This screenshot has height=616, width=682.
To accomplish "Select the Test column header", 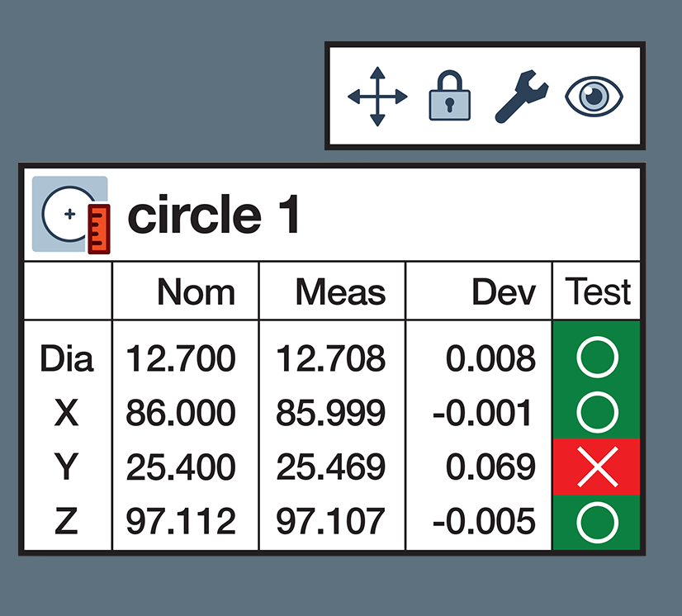I will coord(598,292).
